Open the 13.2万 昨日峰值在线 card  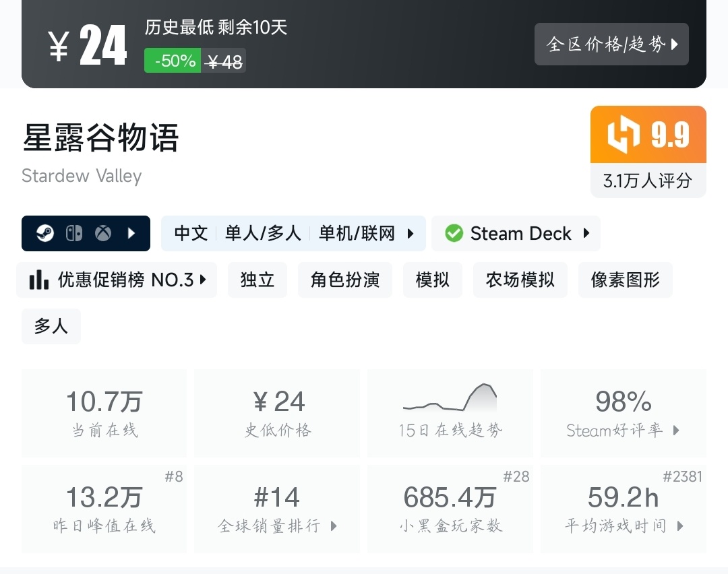coord(104,509)
